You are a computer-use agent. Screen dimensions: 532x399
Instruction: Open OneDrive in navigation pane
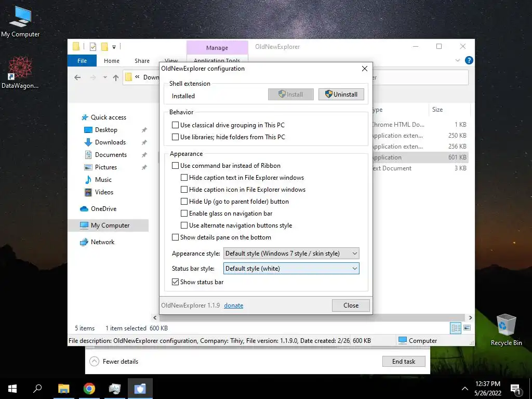[103, 209]
